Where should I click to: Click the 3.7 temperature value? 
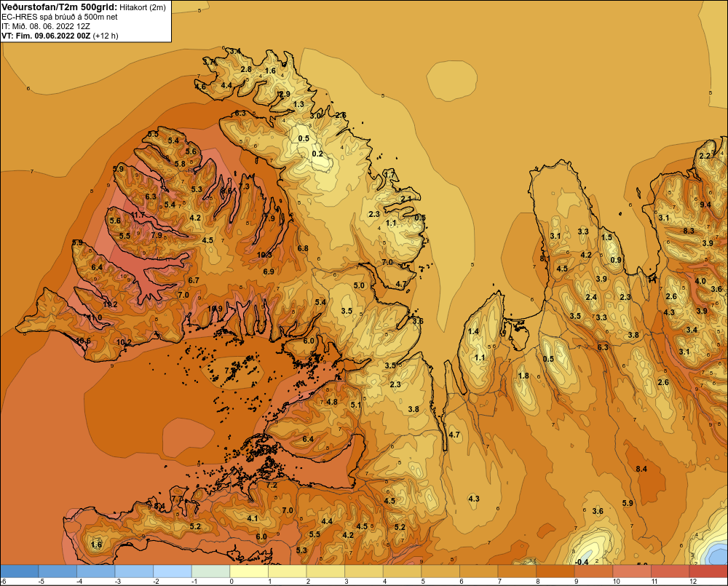click(209, 61)
